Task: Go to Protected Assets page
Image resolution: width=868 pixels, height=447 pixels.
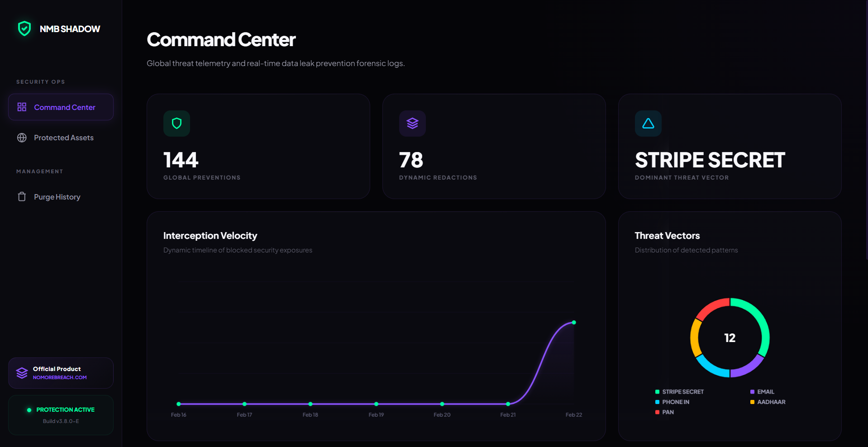Action: coord(63,138)
